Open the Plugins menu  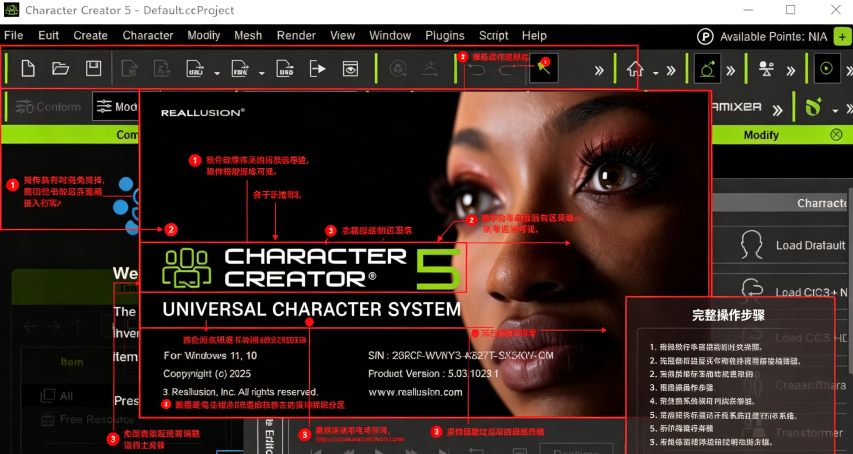pos(444,36)
